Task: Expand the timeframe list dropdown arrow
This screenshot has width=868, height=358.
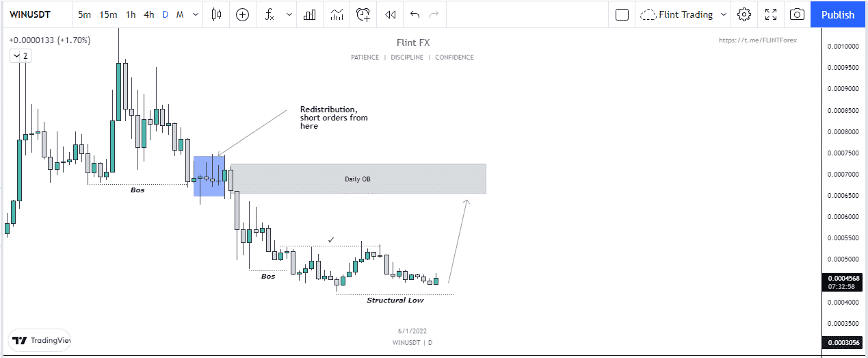Action: click(x=196, y=14)
